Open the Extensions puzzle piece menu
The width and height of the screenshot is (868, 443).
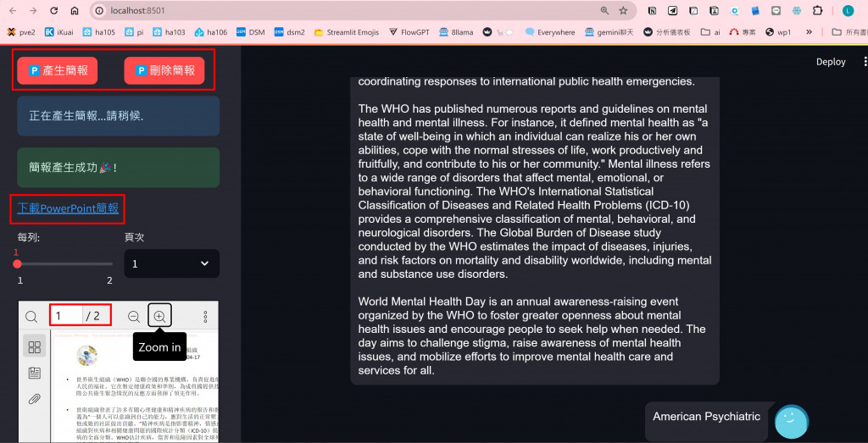tap(817, 10)
